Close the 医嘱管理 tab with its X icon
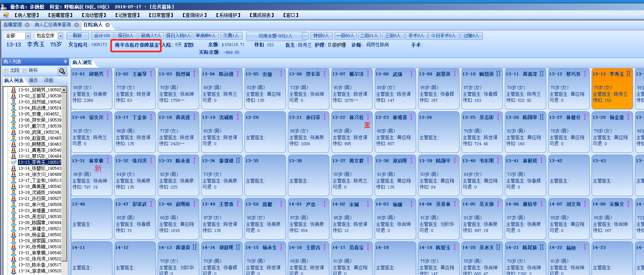 click(x=27, y=25)
